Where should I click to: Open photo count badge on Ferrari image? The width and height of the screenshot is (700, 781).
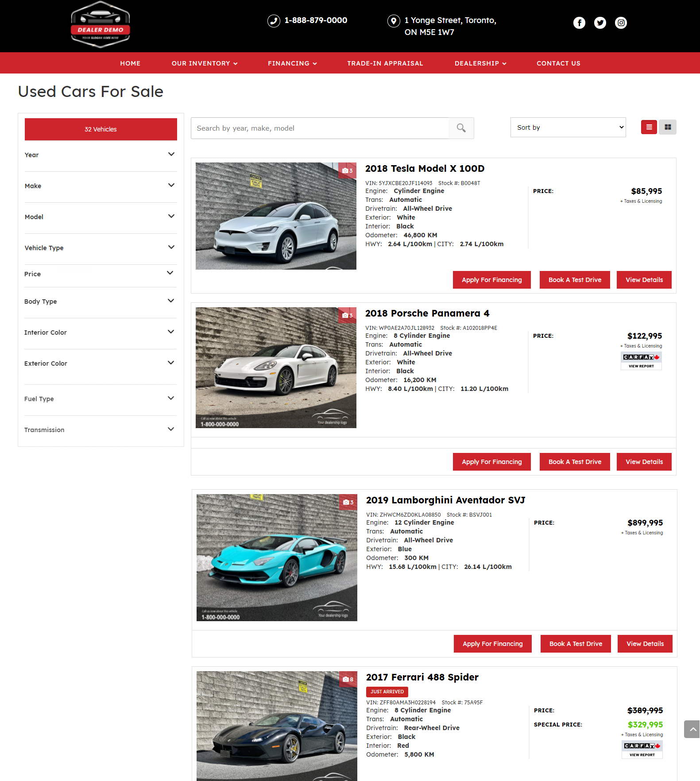[348, 680]
